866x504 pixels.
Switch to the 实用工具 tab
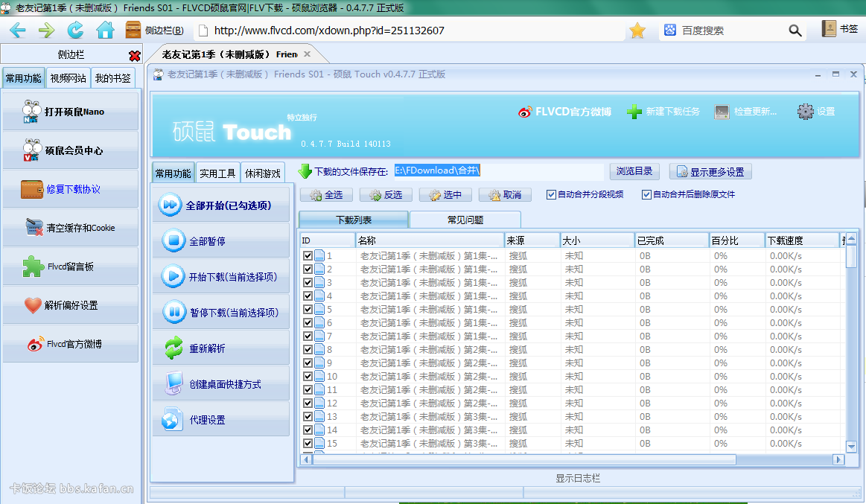point(218,172)
